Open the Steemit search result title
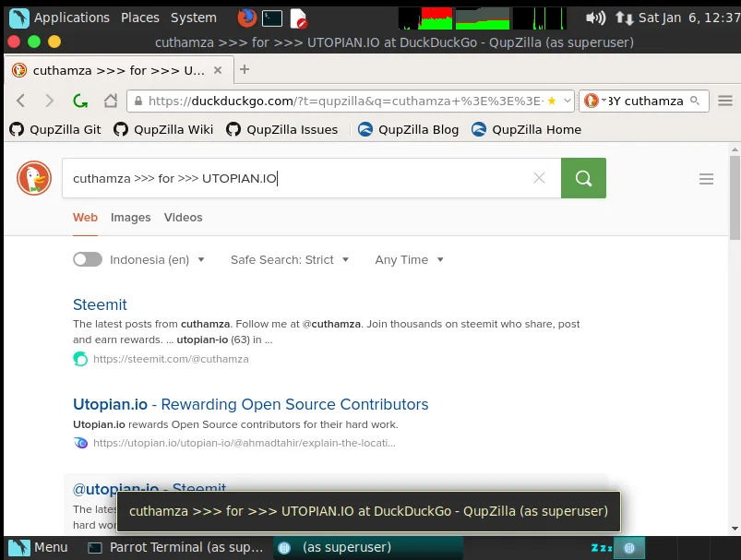Image resolution: width=741 pixels, height=560 pixels. click(x=100, y=304)
